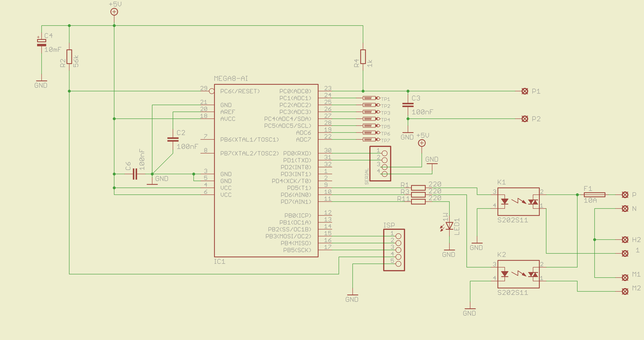Select the TP7 test point symbol
This screenshot has width=644, height=340.
click(x=372, y=139)
